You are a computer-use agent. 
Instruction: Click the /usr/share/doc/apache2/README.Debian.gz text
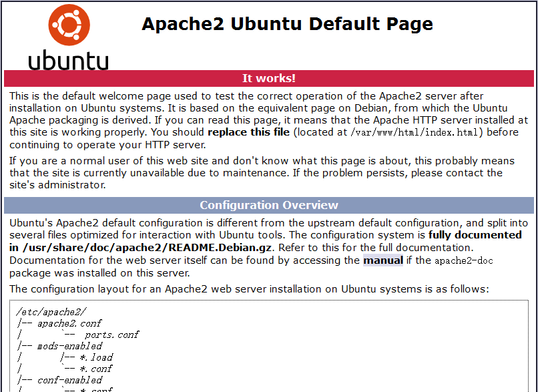coord(147,248)
